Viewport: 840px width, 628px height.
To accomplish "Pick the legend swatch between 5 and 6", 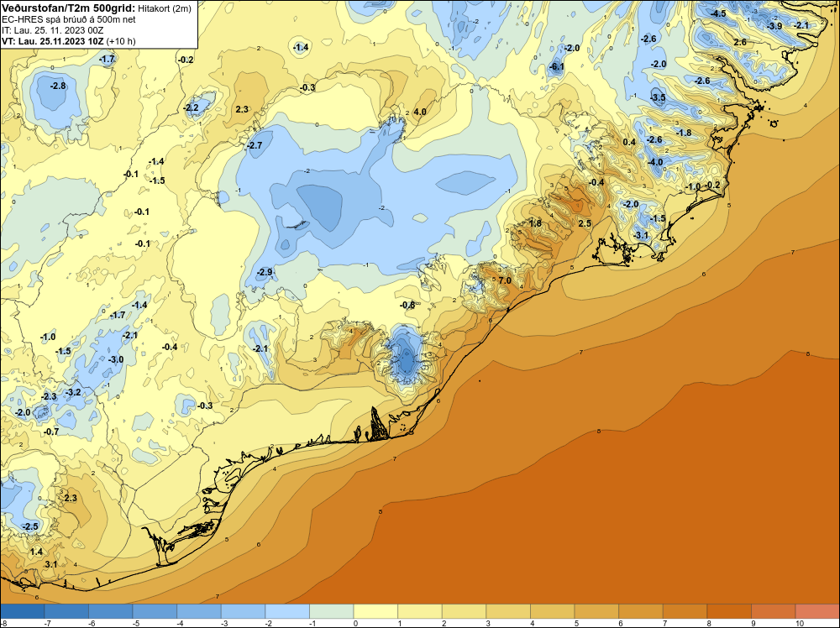I will click(x=596, y=611).
